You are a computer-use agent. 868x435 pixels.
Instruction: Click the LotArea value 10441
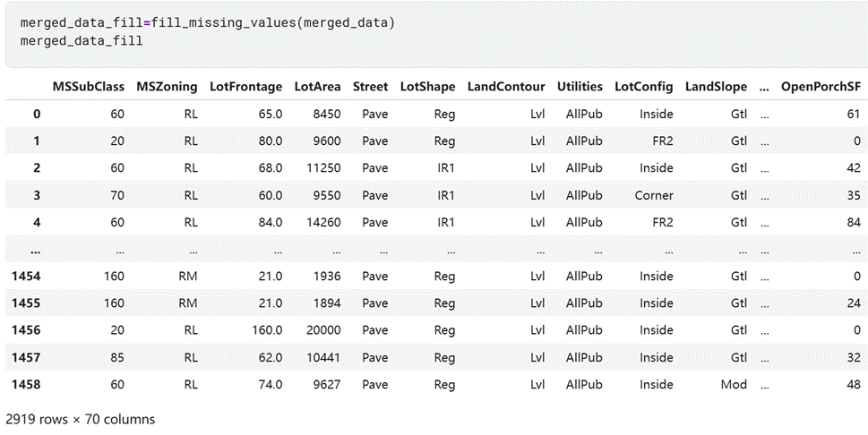click(324, 357)
